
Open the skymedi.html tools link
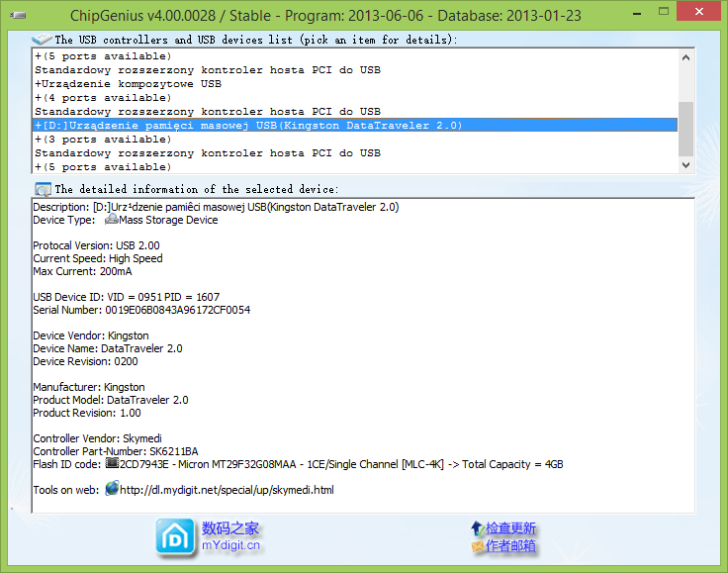coord(227,490)
